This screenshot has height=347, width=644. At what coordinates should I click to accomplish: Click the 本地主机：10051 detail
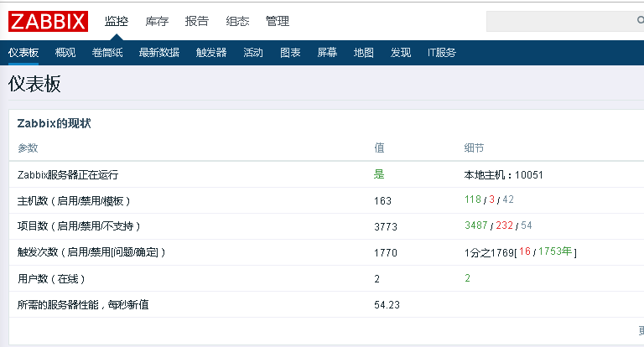pos(503,175)
